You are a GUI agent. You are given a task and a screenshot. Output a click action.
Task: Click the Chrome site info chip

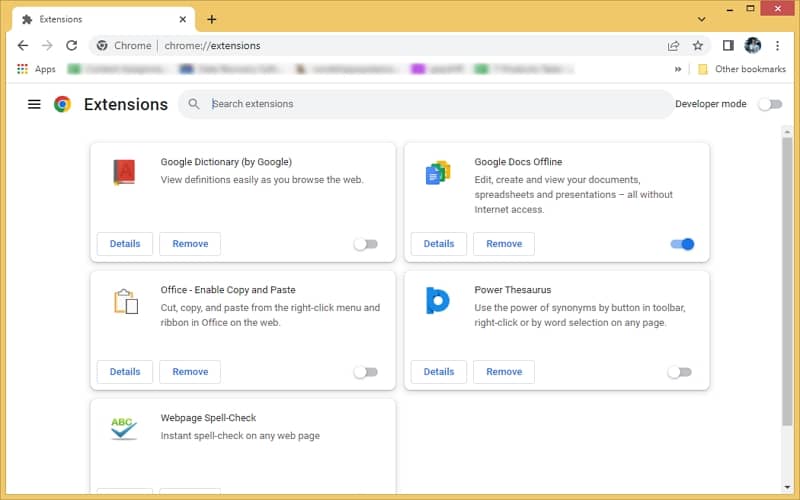[124, 45]
